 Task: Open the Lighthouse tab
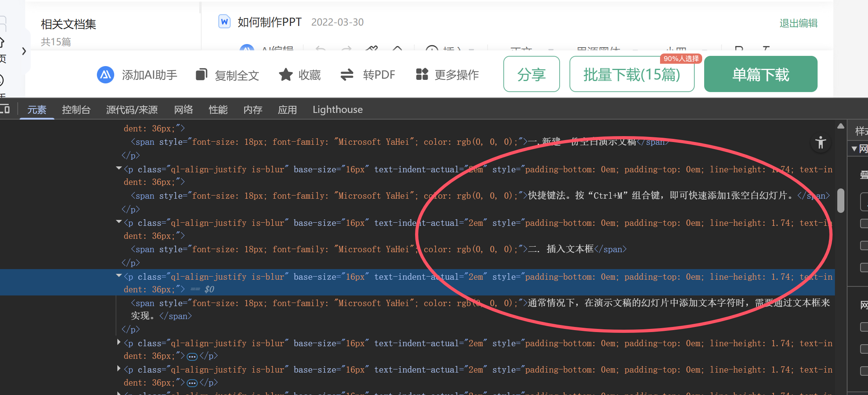338,110
